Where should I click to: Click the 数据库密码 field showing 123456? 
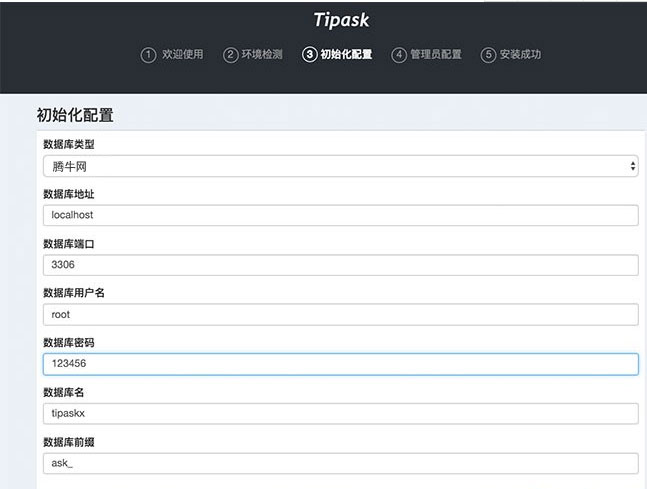coord(340,364)
